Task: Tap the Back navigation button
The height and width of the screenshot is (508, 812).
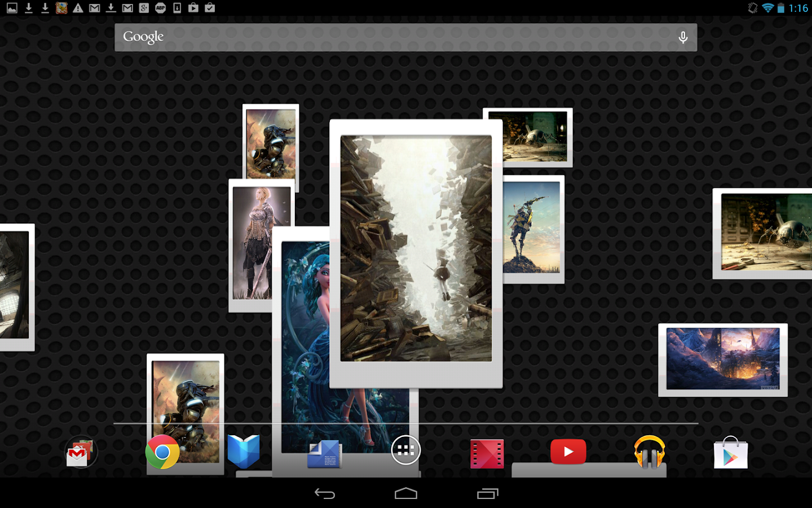Action: 325,494
